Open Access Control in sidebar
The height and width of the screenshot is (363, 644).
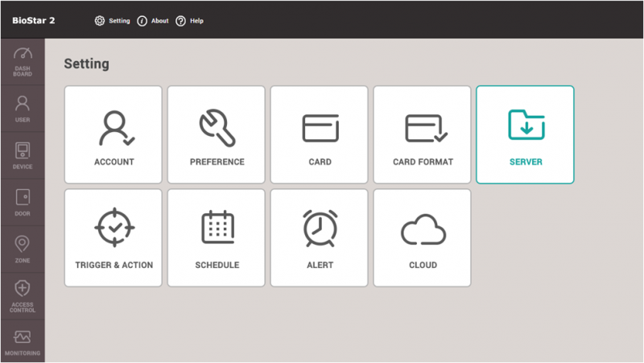click(23, 296)
